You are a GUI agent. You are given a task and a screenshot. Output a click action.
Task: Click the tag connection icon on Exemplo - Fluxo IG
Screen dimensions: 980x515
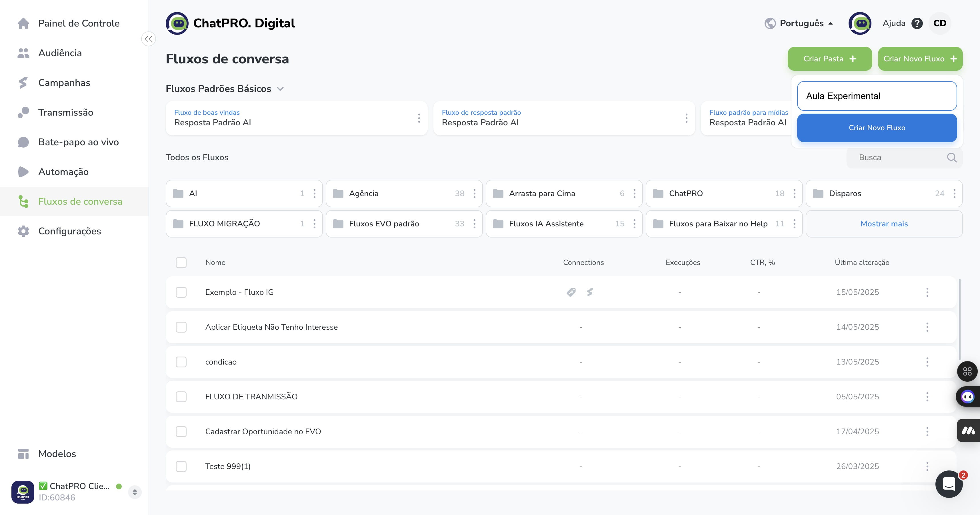(x=571, y=292)
